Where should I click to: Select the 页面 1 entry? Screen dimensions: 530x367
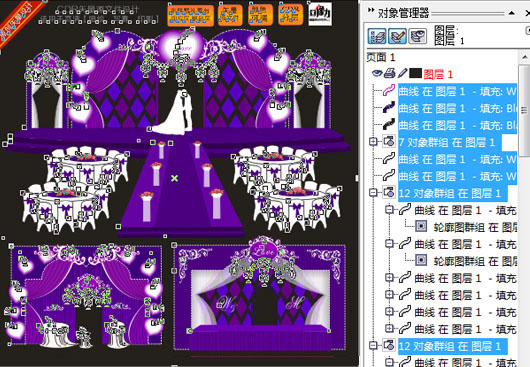pos(381,57)
